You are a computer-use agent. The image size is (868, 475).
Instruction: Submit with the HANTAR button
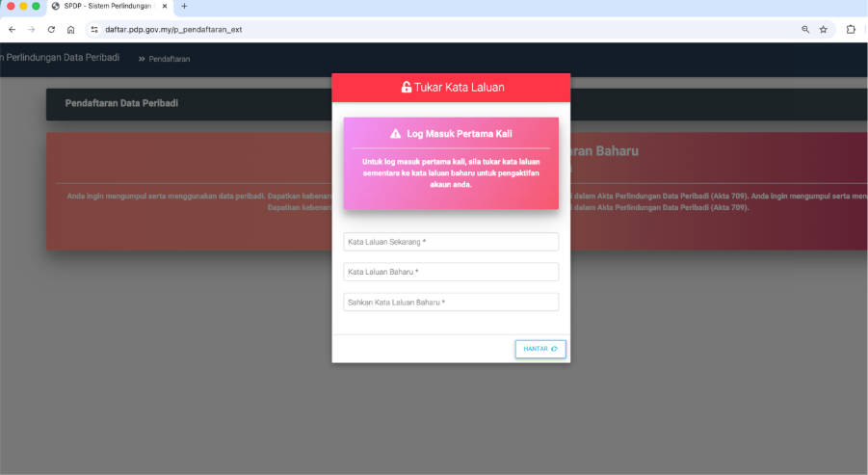pos(540,349)
